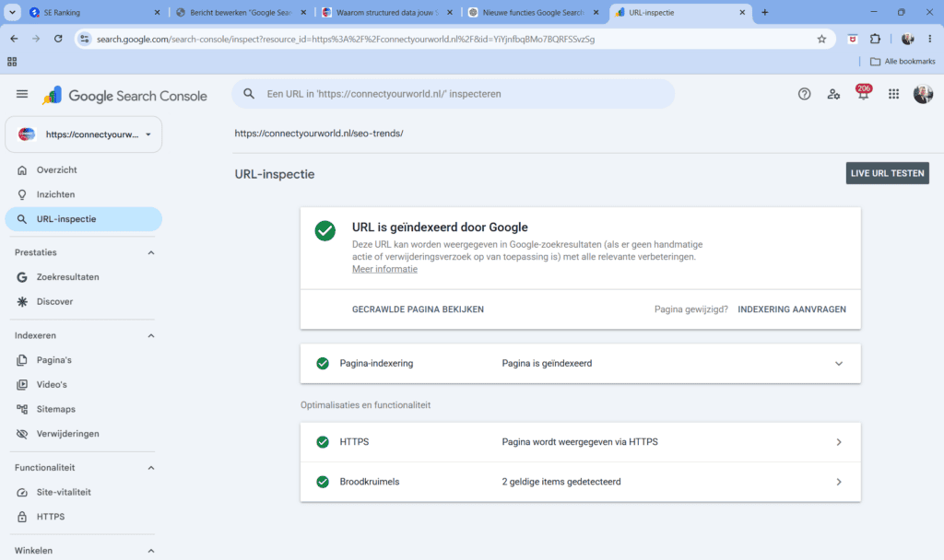Viewport: 944px width, 560px height.
Task: Open the Help question mark icon
Action: (804, 94)
